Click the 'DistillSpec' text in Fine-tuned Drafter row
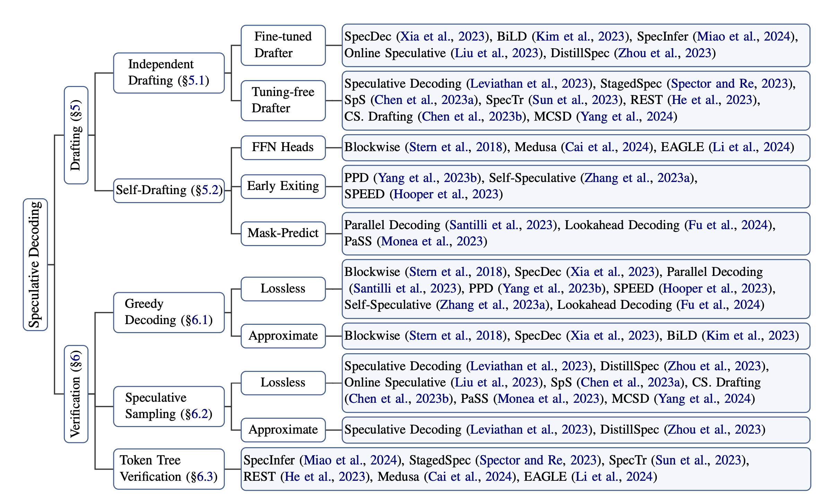 [580, 53]
